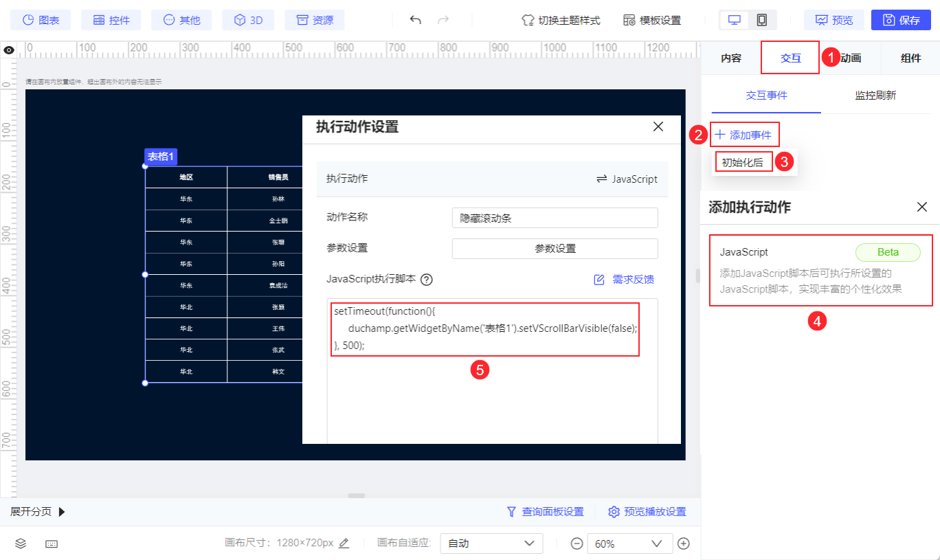The image size is (940, 560).
Task: Open the 参数设置 button
Action: [555, 249]
